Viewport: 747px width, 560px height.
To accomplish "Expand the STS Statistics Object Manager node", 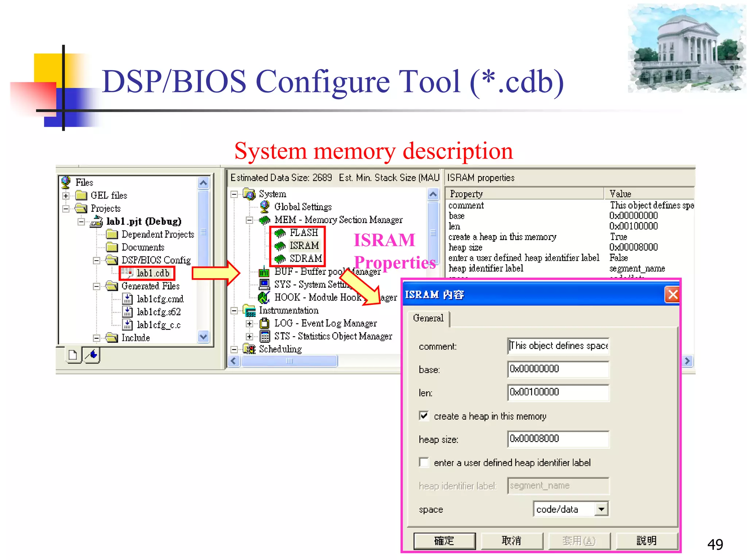I will pyautogui.click(x=249, y=337).
